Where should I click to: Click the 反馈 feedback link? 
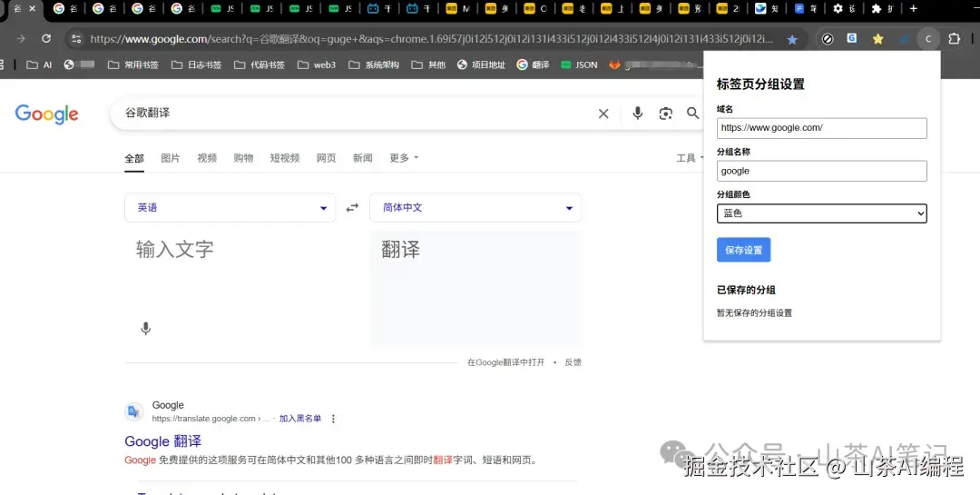click(573, 362)
